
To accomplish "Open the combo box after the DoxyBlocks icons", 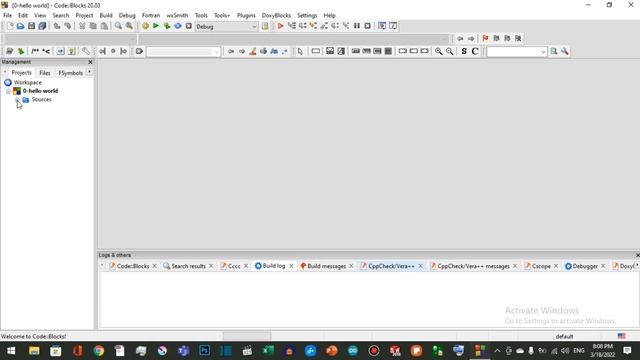I will 183,52.
